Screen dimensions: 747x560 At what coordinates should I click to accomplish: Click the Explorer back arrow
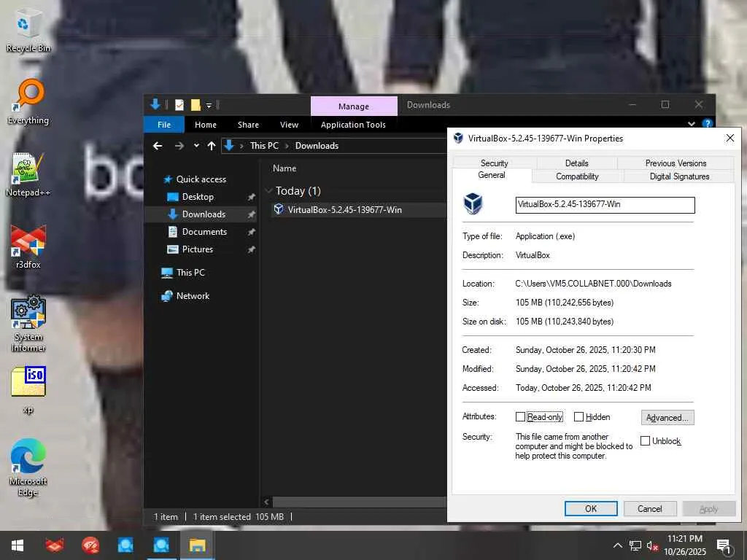158,146
